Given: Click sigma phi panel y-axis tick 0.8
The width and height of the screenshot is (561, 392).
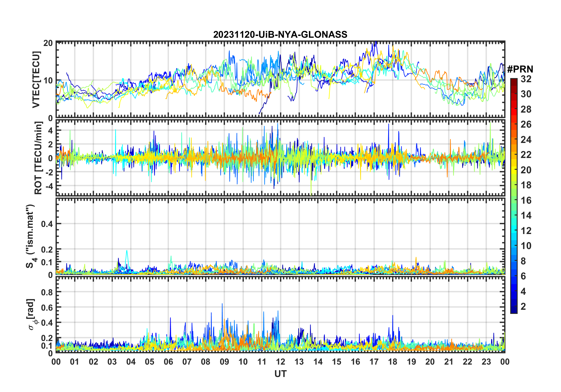Looking at the screenshot, I should click(x=47, y=292).
